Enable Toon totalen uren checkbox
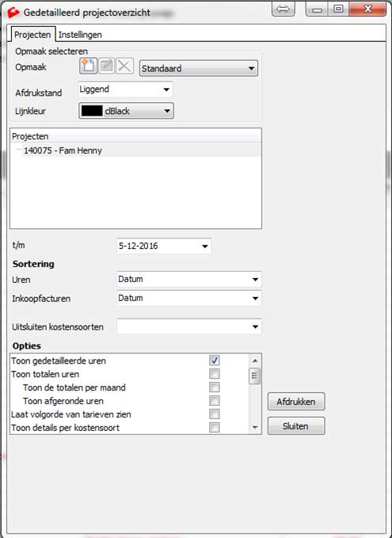The width and height of the screenshot is (392, 538). [x=215, y=374]
